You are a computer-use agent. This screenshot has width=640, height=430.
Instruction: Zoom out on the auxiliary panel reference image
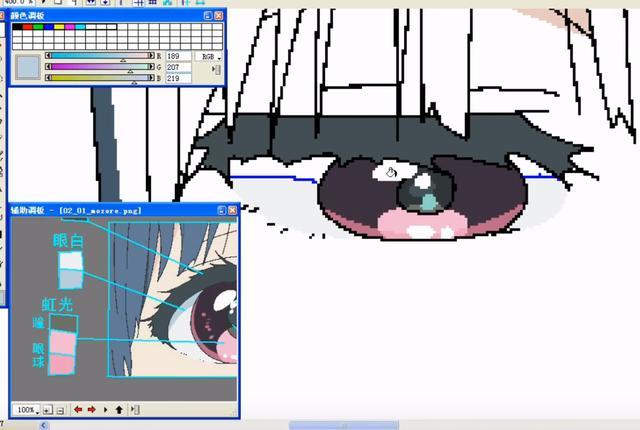tap(60, 410)
